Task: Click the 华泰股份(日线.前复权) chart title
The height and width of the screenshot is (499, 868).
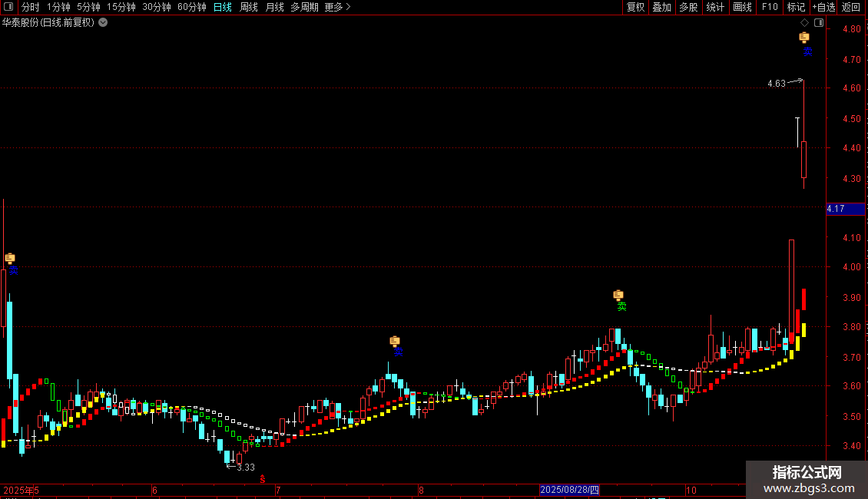Action: point(48,23)
